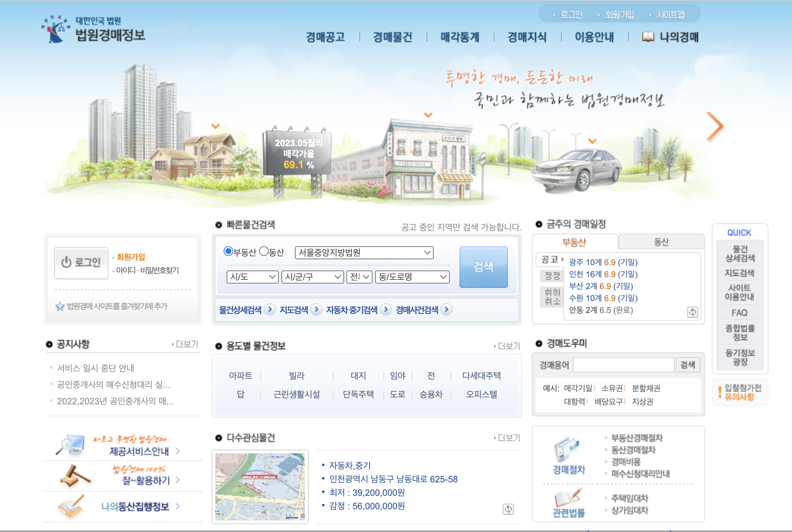Click the property map thumbnail
Viewport: 792px width, 532px height.
pyautogui.click(x=260, y=486)
